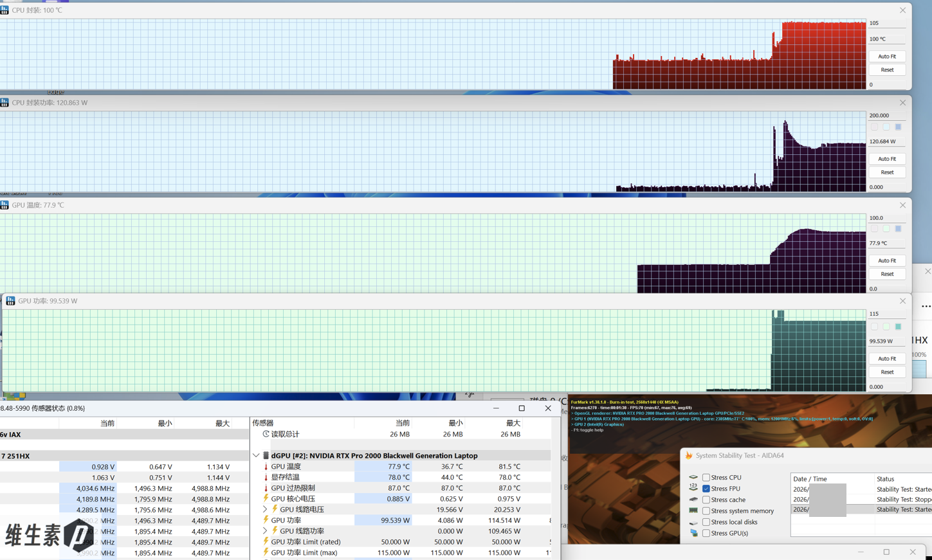Viewport: 932px width, 560px height.
Task: Click Auto Fit in GPU 功率 graph
Action: (x=887, y=359)
